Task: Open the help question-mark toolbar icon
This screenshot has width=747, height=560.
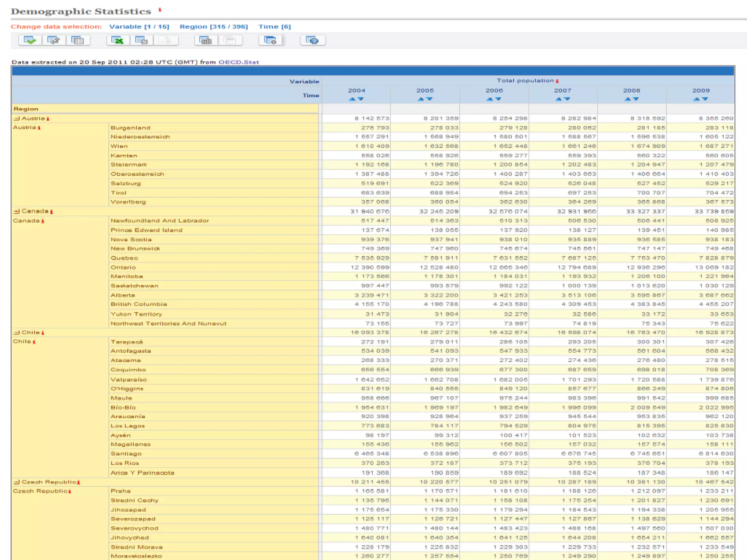Action: point(312,40)
